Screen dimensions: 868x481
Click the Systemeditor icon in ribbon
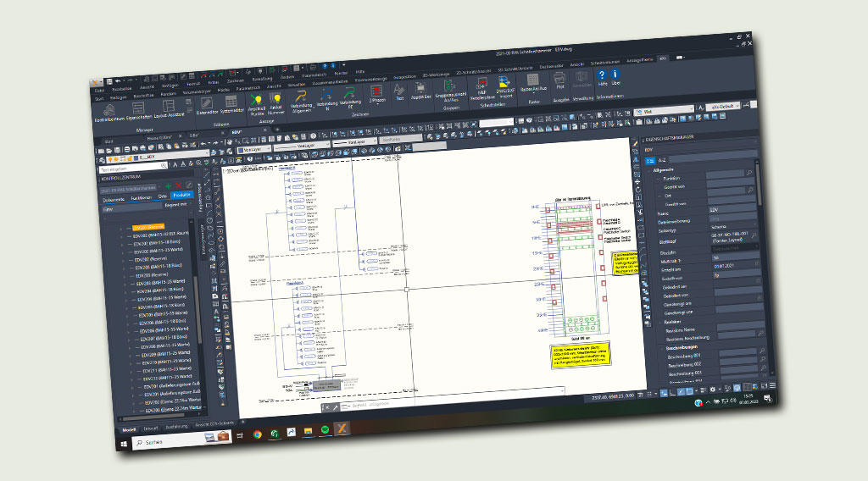[x=231, y=103]
